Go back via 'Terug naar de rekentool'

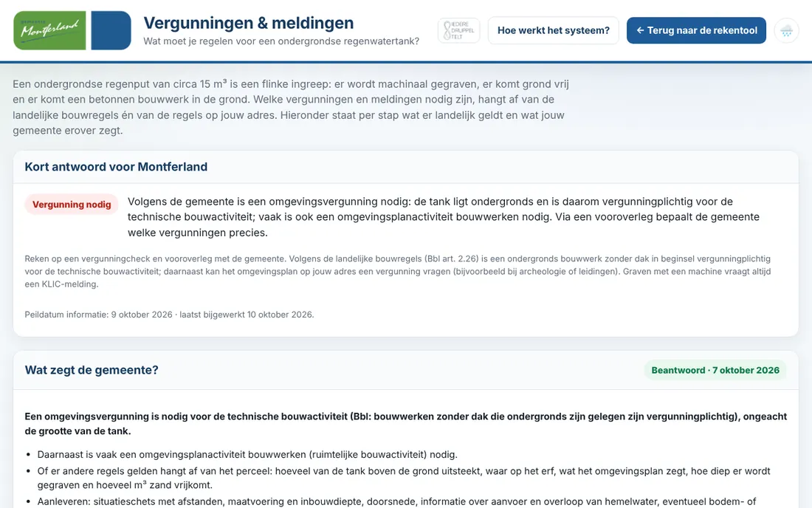pyautogui.click(x=696, y=30)
